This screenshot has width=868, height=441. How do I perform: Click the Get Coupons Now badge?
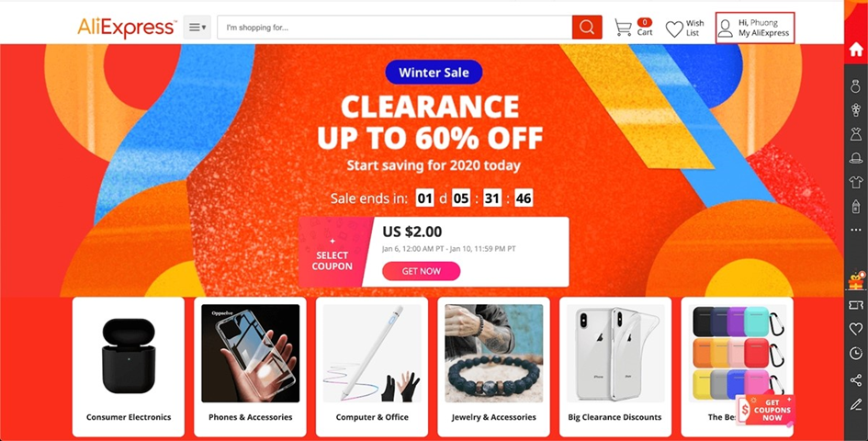[x=769, y=410]
